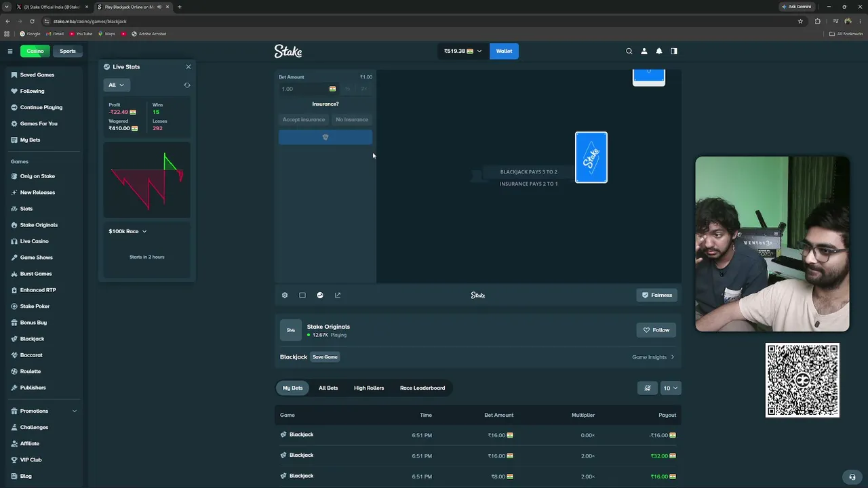Screen dimensions: 868x488
Task: Switch to Stake Official India browser tab
Action: point(52,7)
